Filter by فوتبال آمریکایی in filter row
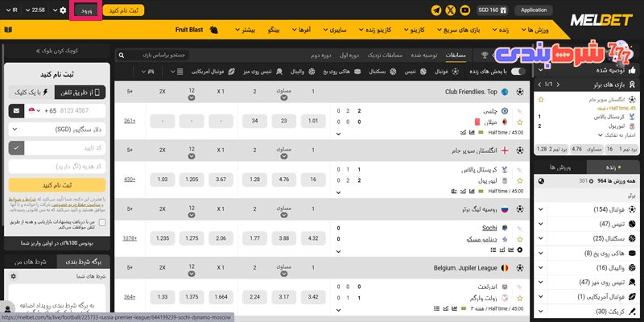 point(213,72)
